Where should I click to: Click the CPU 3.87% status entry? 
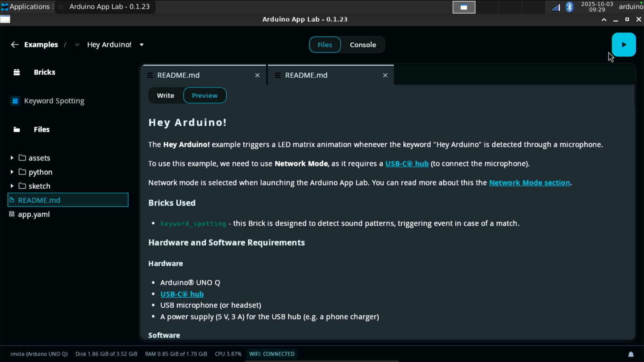[x=228, y=354]
